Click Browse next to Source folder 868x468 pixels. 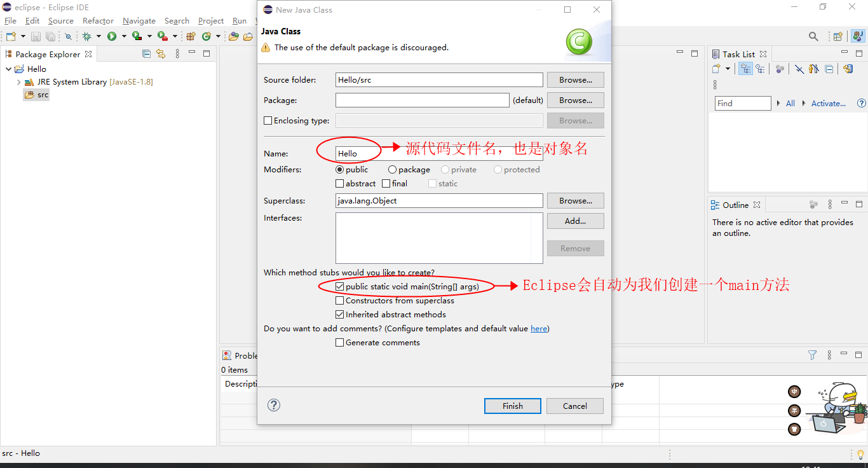(576, 80)
